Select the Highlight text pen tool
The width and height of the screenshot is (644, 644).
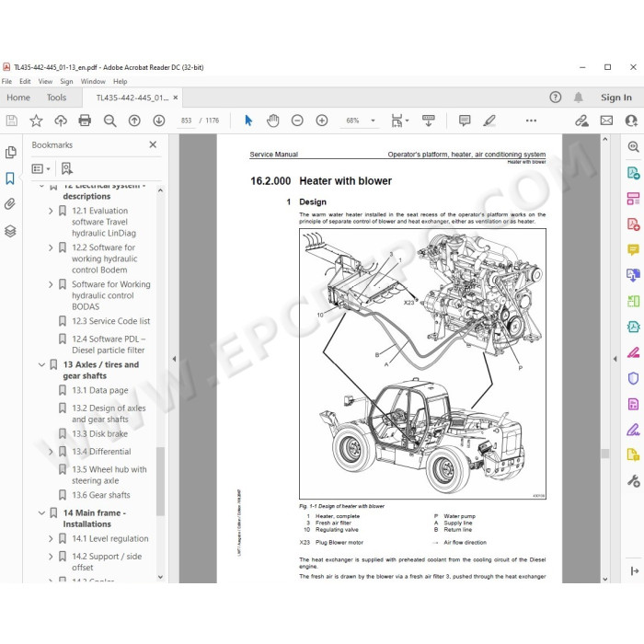(x=489, y=121)
